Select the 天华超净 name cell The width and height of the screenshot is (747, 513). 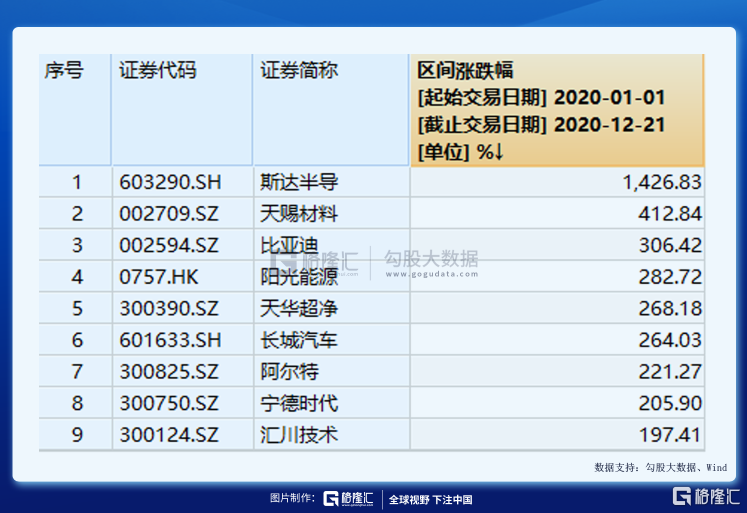331,308
